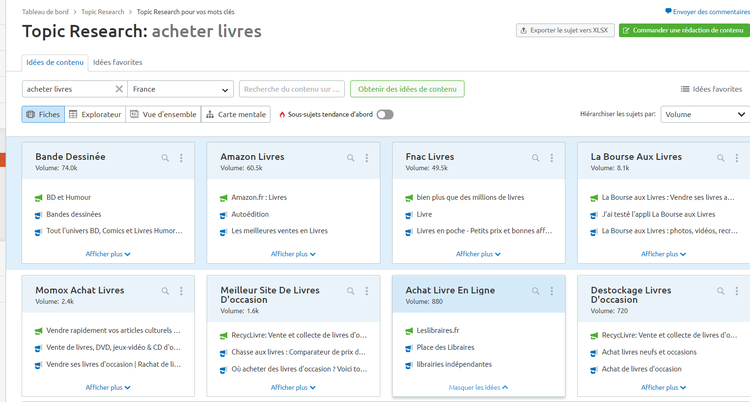Open three-dot menu on Achat Livre En Ligne card
The width and height of the screenshot is (750, 402).
[x=552, y=291]
